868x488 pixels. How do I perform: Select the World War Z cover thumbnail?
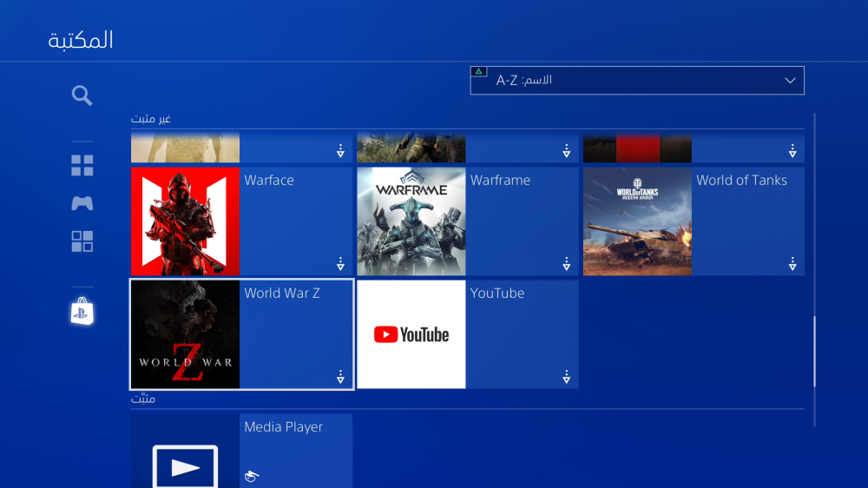coord(185,334)
